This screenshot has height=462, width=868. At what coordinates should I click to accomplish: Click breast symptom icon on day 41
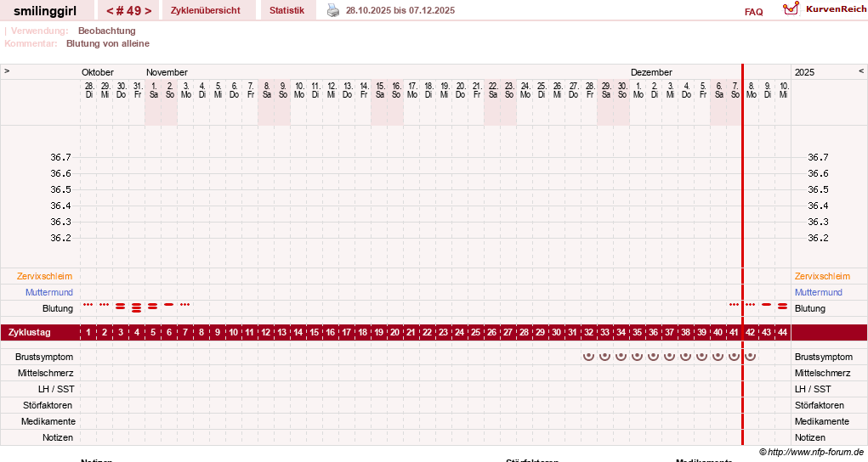coord(734,357)
